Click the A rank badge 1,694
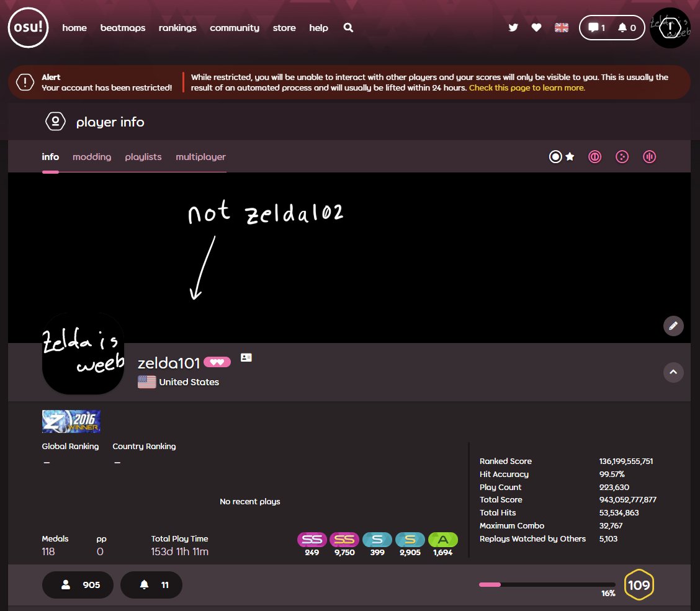 [x=443, y=540]
